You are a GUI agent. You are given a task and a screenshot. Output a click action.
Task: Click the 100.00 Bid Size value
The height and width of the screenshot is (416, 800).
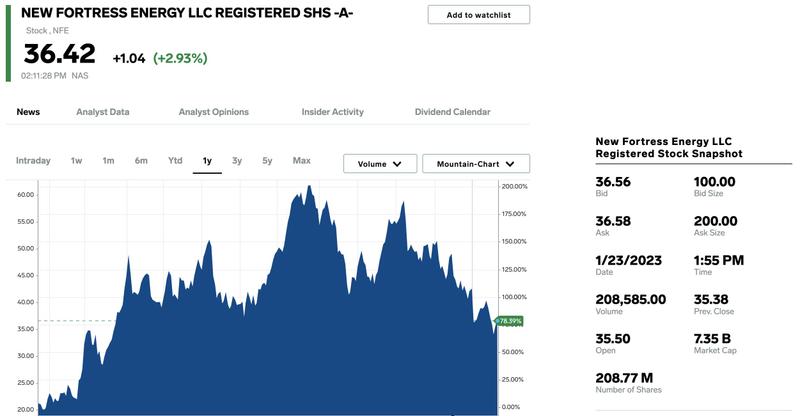pos(714,182)
